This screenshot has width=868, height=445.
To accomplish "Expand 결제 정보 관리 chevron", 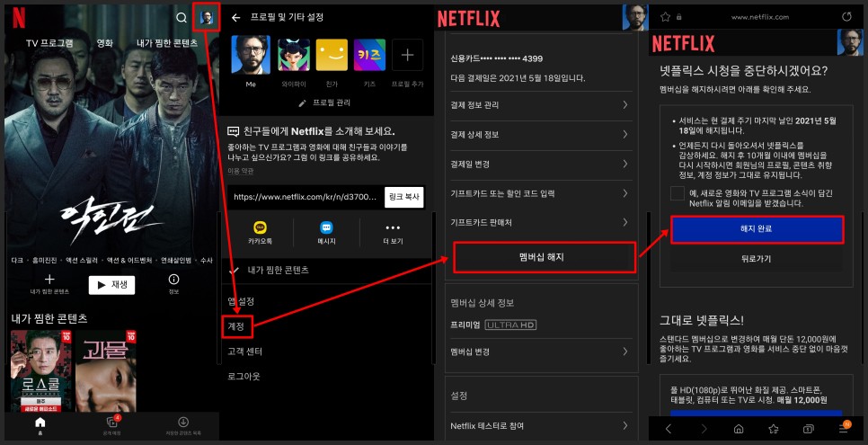I will [x=625, y=105].
